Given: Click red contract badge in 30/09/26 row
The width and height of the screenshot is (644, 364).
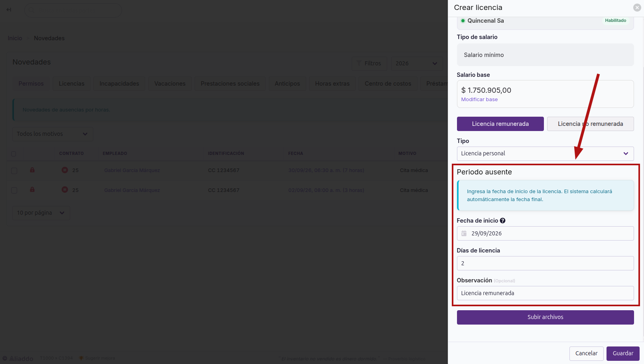Looking at the screenshot, I should [x=65, y=170].
